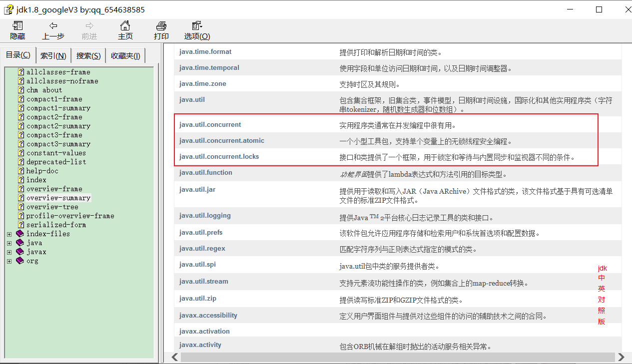Click the org book icon

pos(20,261)
